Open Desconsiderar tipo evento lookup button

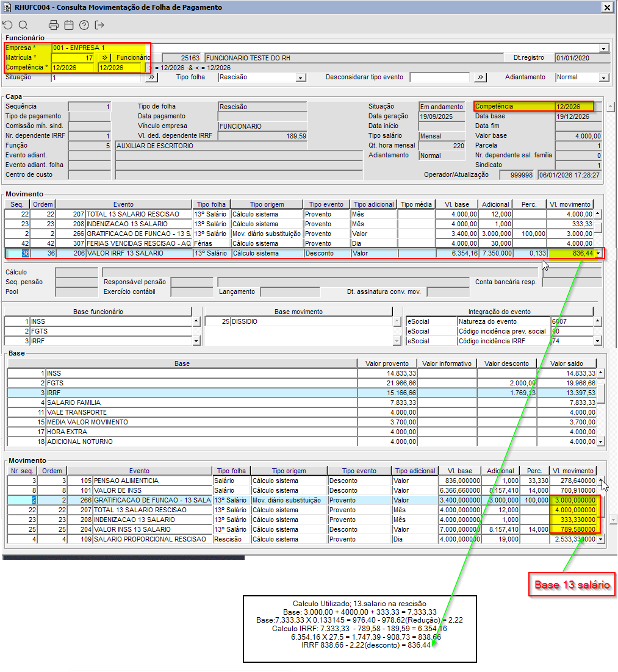point(480,77)
